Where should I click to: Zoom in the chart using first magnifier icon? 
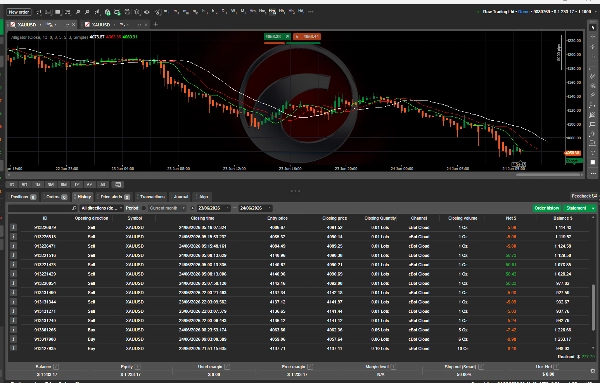pyautogui.click(x=78, y=12)
